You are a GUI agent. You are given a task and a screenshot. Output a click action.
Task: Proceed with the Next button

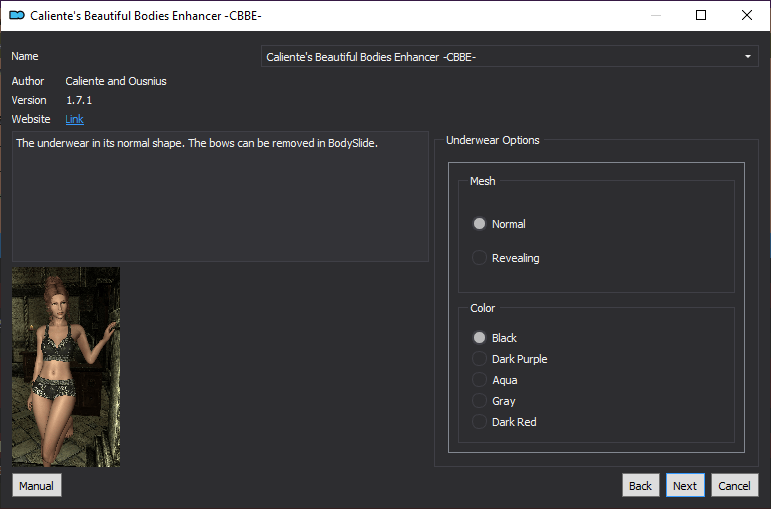pos(685,485)
